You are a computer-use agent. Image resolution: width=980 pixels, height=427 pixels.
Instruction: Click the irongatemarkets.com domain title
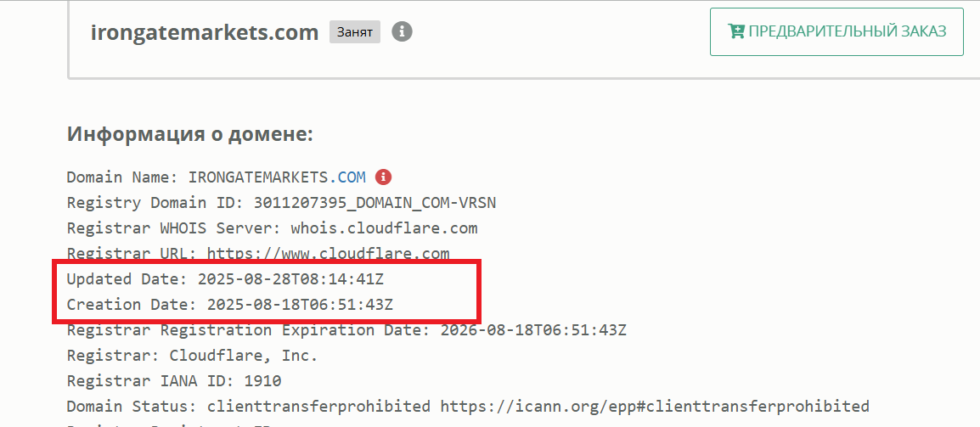204,32
